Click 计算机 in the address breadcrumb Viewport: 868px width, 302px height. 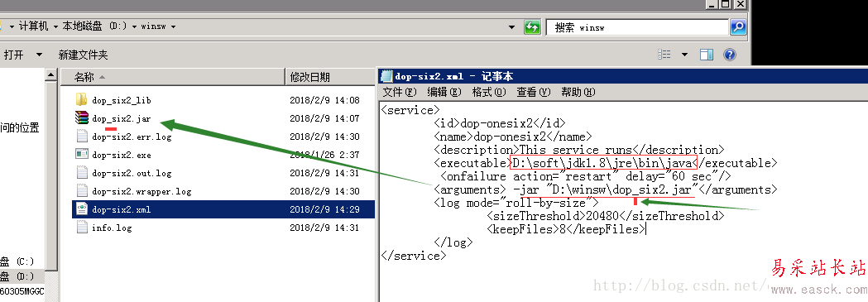tap(34, 26)
